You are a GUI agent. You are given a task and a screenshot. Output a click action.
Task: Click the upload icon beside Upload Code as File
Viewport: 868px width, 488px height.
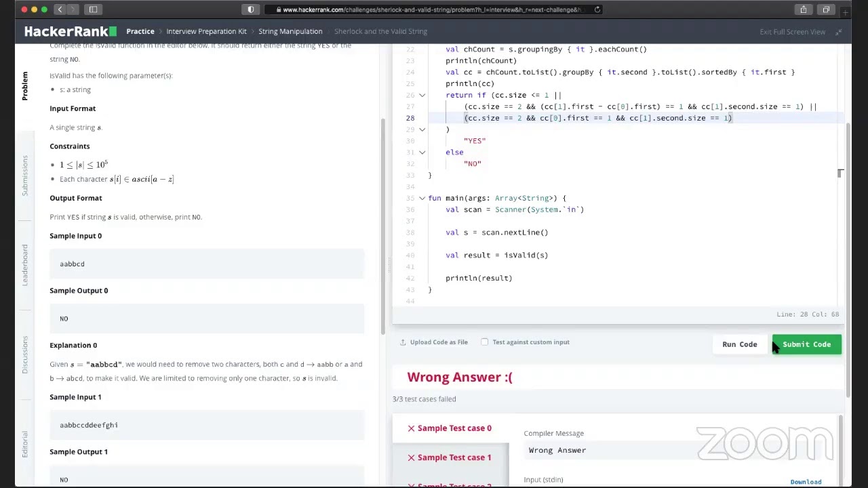(x=403, y=342)
